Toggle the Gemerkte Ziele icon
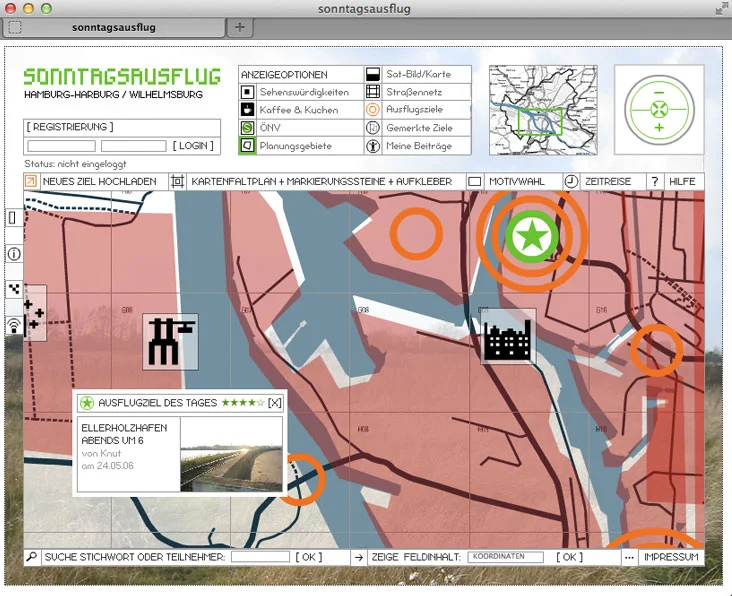The image size is (732, 596). click(x=373, y=127)
